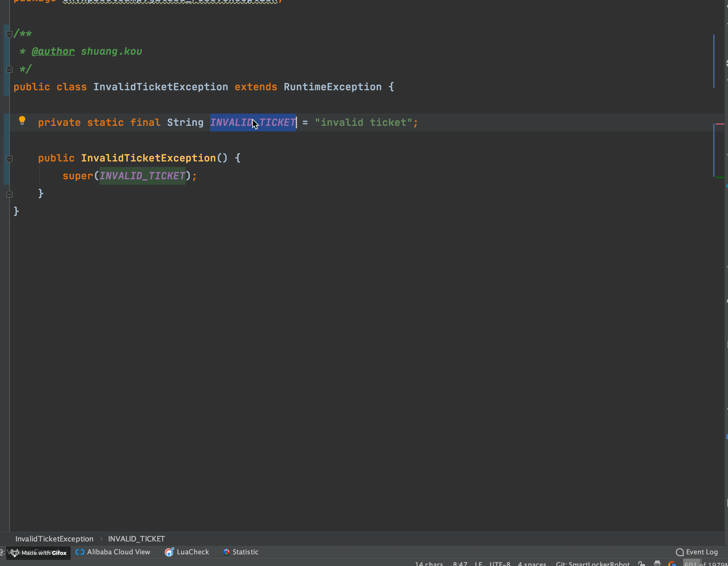Screen dimensions: 728x566
Task: Click the memory usage indicator bar
Action: [x=705, y=564]
